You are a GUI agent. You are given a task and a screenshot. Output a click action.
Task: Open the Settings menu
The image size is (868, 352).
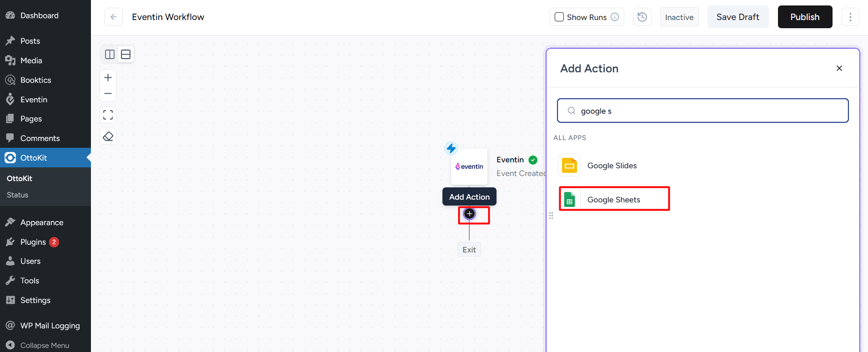click(45, 300)
